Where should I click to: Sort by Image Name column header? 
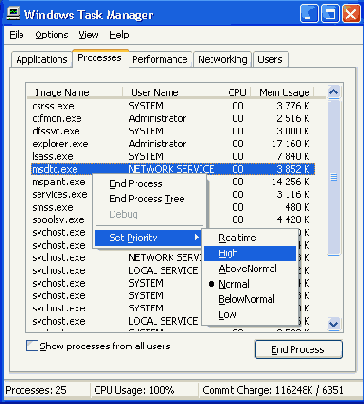point(74,92)
